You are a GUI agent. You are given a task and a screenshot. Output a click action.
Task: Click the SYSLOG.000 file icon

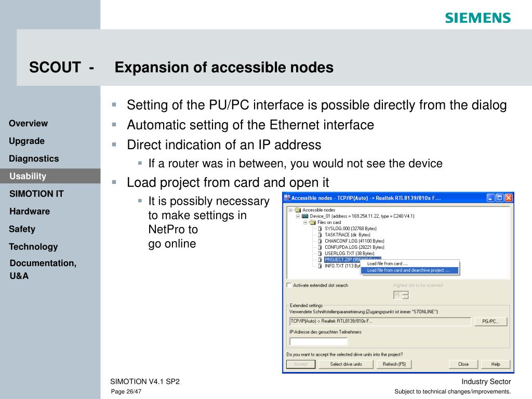pos(320,229)
